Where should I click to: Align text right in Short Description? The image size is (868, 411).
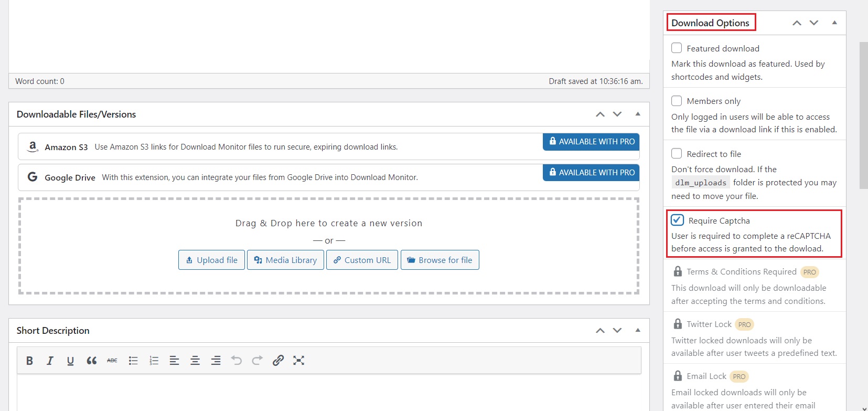(x=216, y=361)
